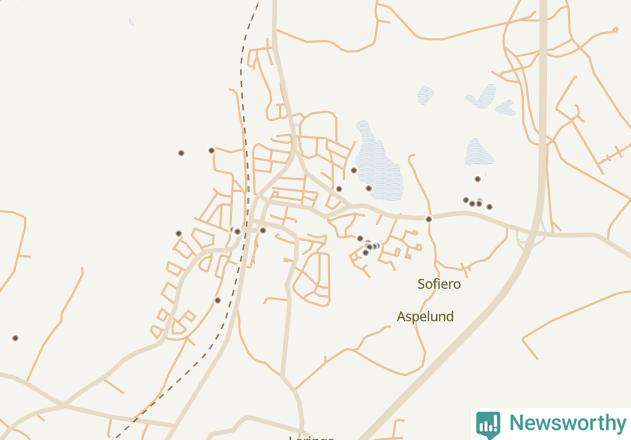Select the Sofiero place label

click(439, 284)
